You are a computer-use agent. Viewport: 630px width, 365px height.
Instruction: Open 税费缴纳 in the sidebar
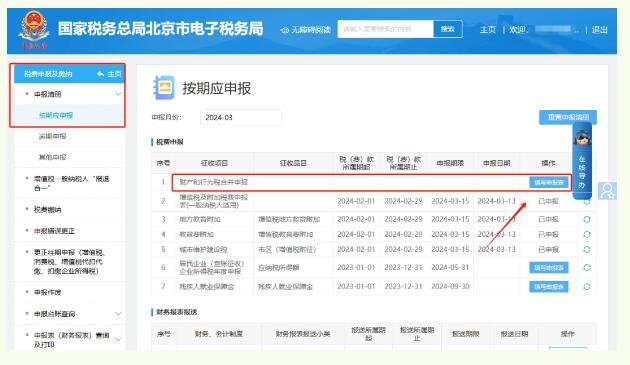[47, 210]
